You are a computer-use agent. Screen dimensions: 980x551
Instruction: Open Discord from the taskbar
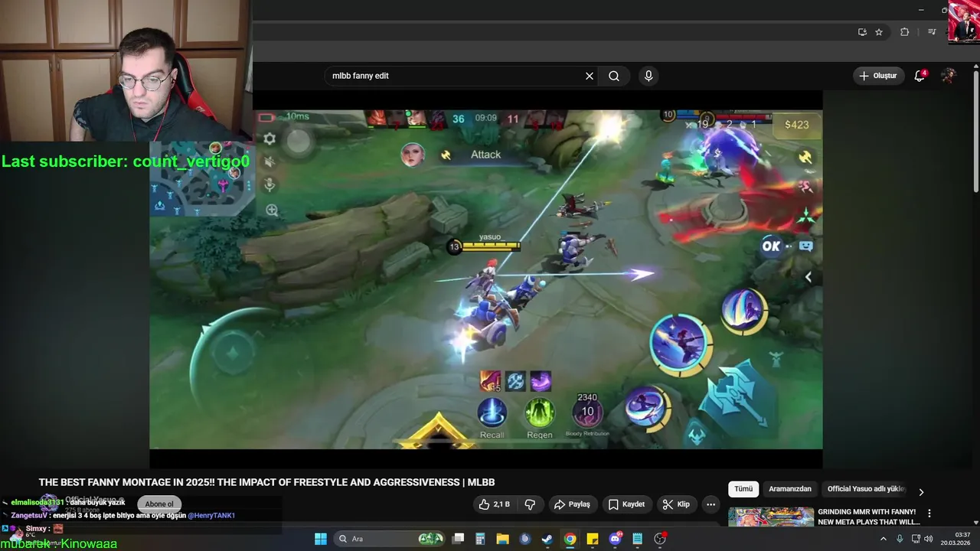tap(615, 539)
